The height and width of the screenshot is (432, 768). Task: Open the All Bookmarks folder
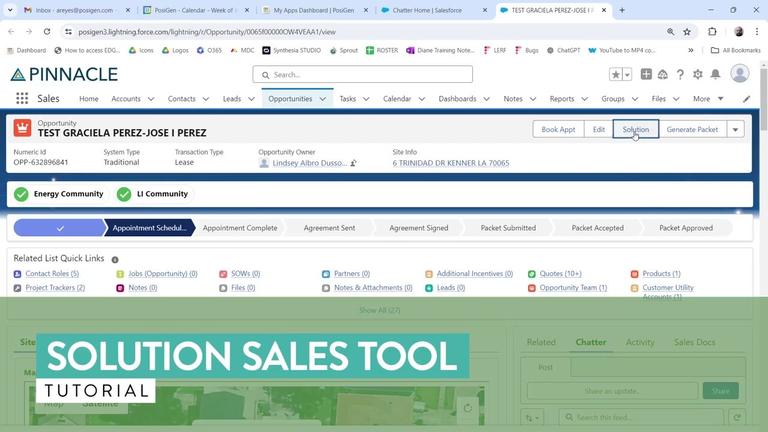pyautogui.click(x=736, y=50)
